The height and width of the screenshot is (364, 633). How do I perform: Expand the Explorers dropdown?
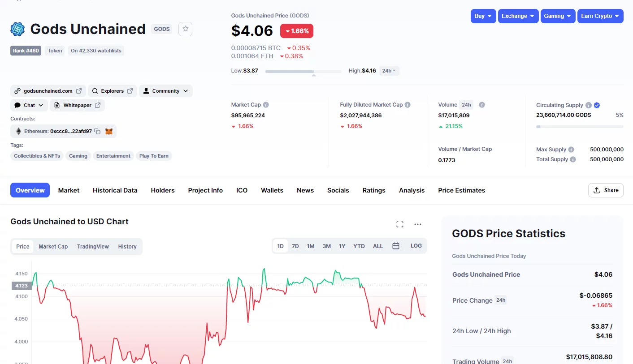coord(113,91)
